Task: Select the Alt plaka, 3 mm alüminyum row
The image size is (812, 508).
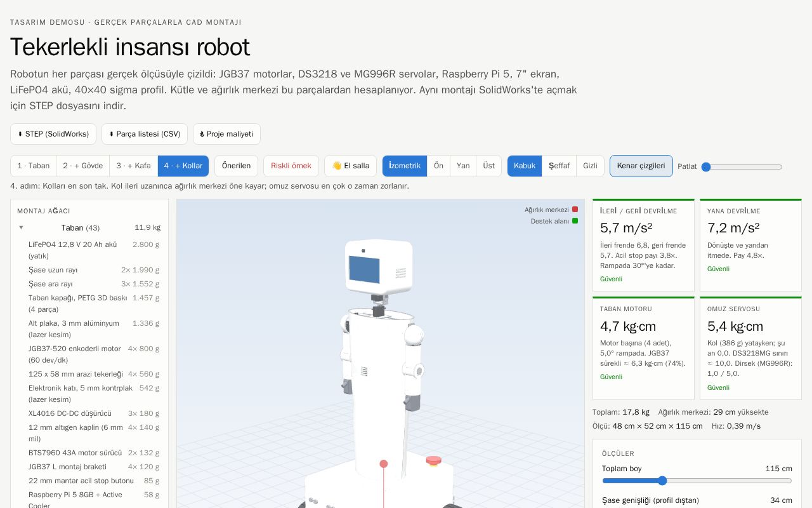Action: [94, 329]
